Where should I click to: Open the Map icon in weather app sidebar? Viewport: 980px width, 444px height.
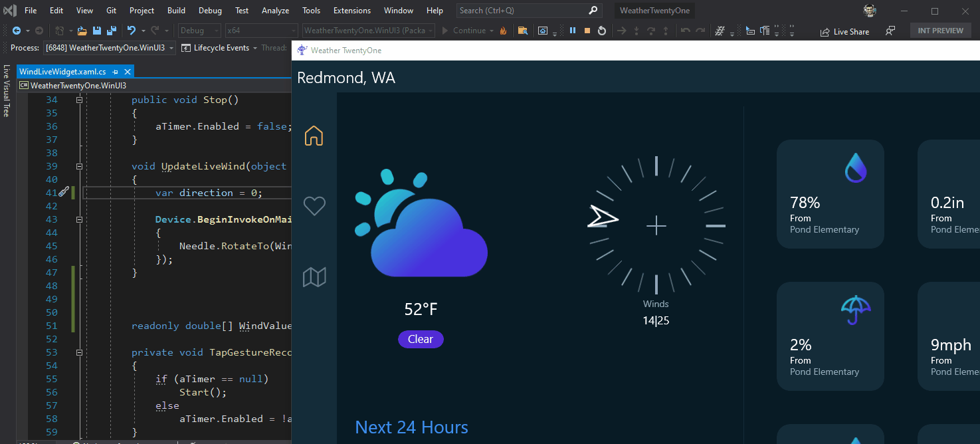[x=314, y=277]
